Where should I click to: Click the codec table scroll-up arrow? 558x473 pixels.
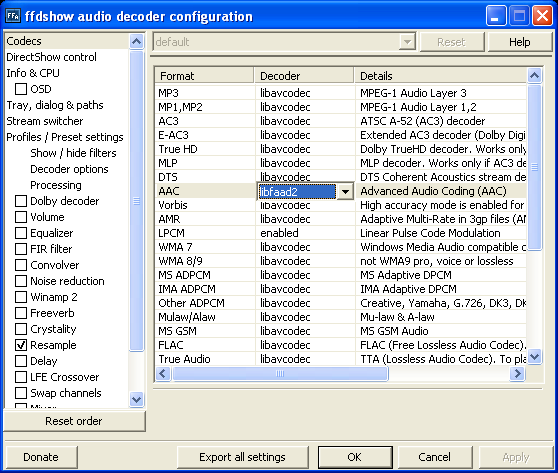pyautogui.click(x=535, y=75)
